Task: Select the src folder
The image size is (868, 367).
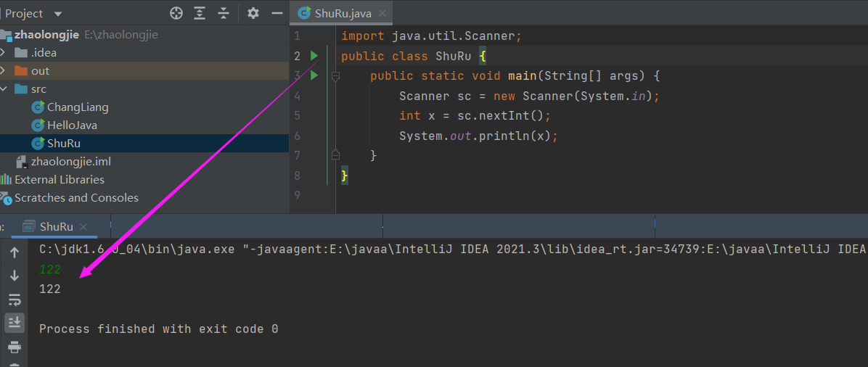Action: (38, 88)
